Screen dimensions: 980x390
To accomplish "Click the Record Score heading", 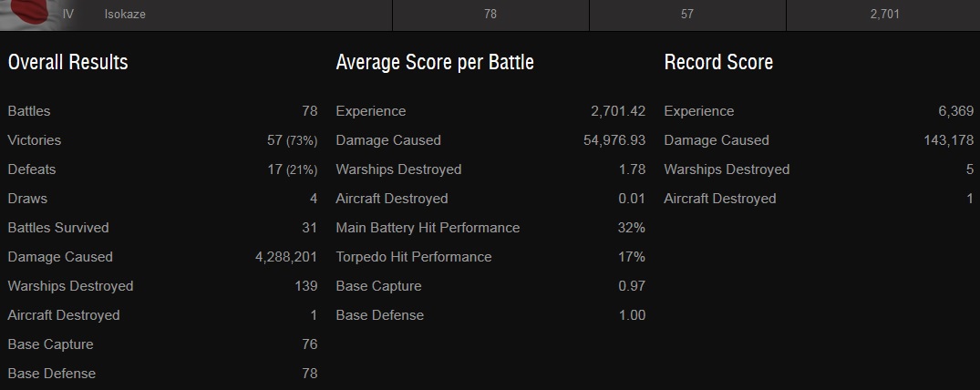I will (718, 62).
